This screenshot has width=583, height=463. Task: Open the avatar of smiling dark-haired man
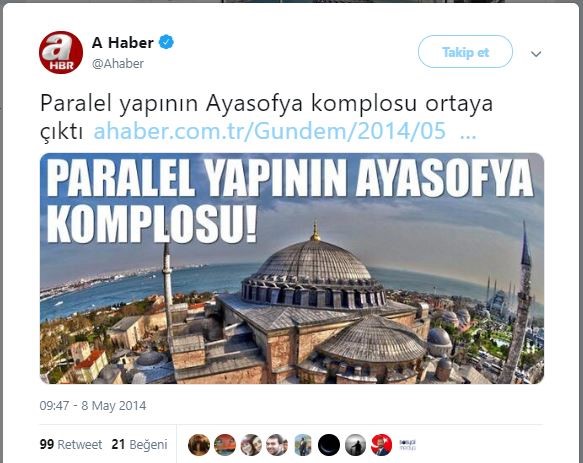(277, 445)
